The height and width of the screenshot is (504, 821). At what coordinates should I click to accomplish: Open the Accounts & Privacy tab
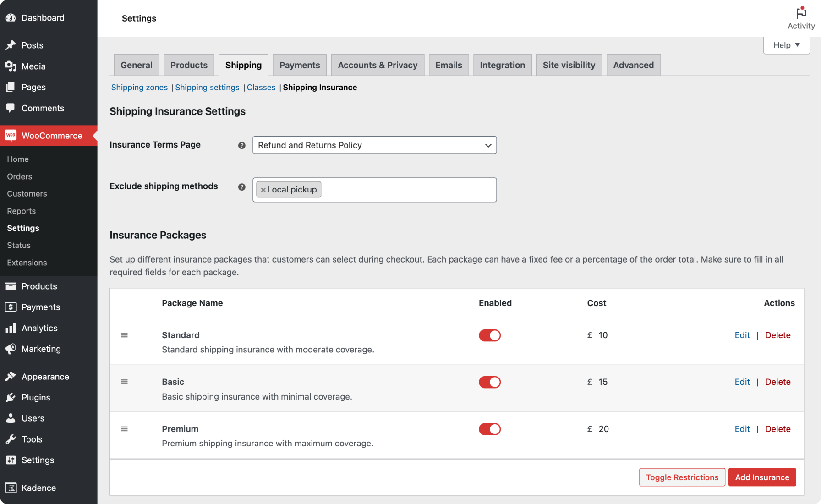click(x=378, y=65)
